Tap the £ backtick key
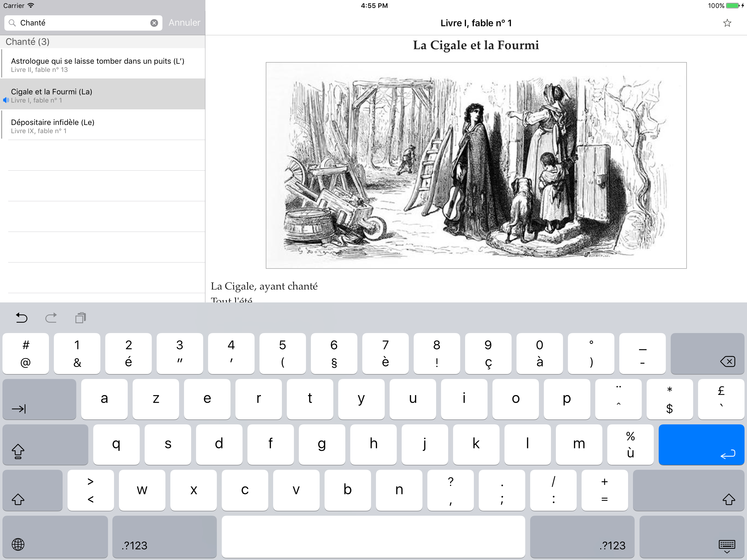Viewport: 747px width, 560px height. coord(721,399)
